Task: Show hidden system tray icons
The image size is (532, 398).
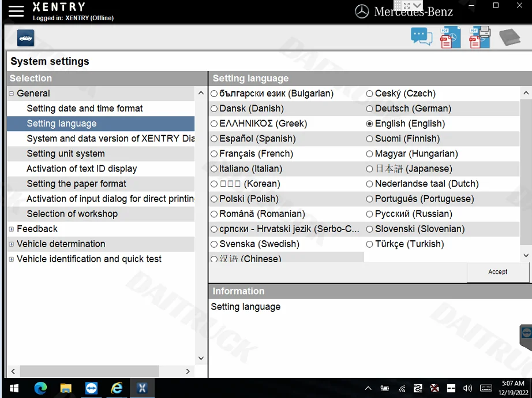Action: pyautogui.click(x=368, y=388)
